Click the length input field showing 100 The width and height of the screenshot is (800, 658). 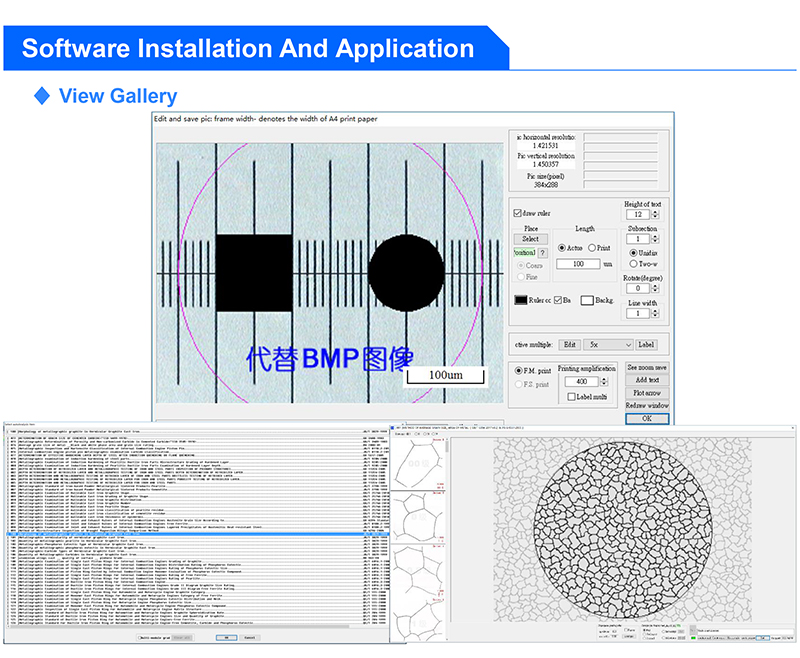[x=578, y=264]
